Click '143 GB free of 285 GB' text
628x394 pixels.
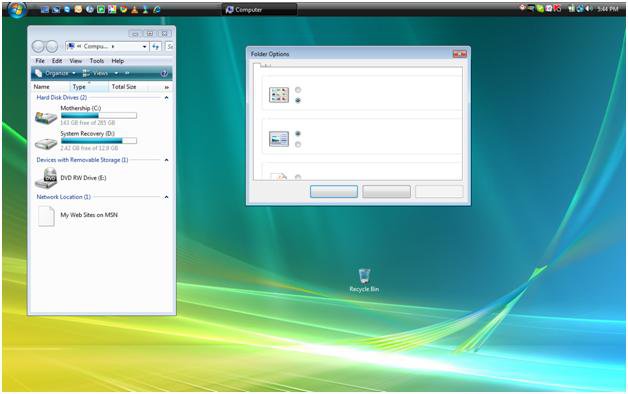tap(88, 123)
